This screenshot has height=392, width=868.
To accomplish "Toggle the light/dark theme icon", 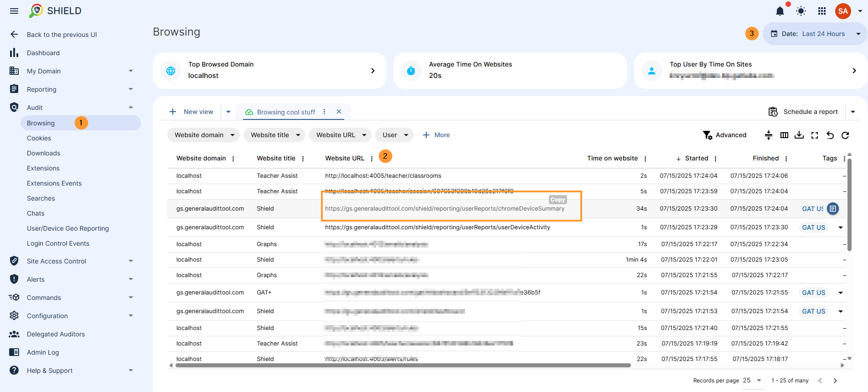I will [x=801, y=11].
